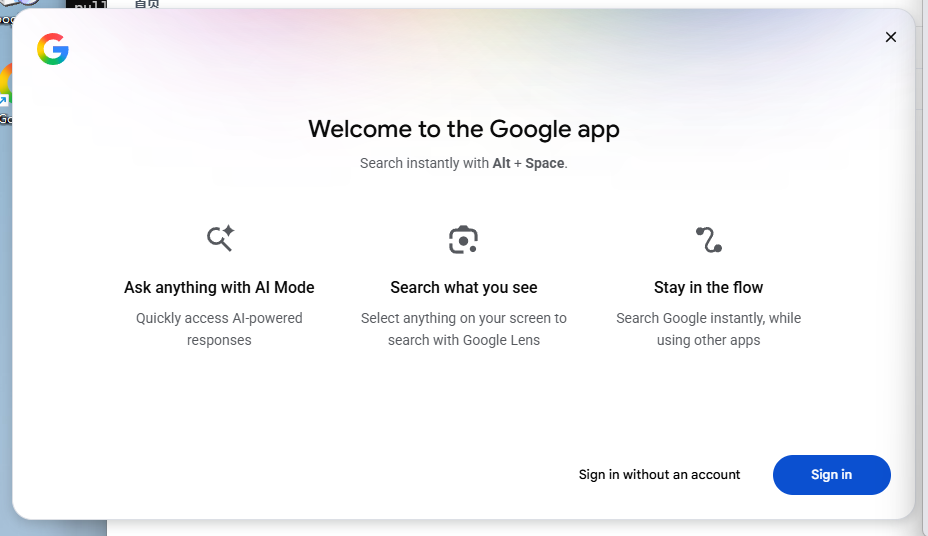Choose Sign in without an account

(659, 475)
